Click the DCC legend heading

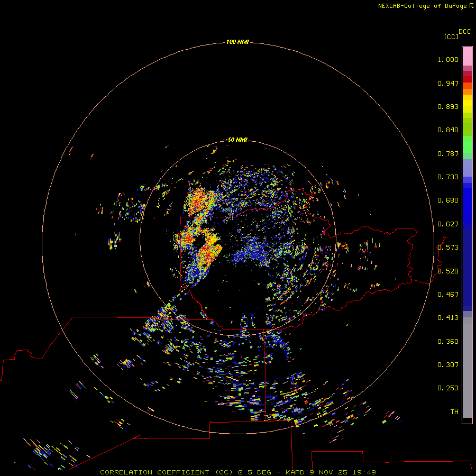[465, 32]
